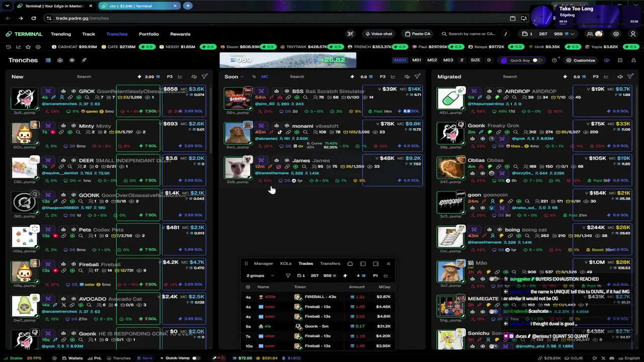Open the settings gear in the top header
The image size is (644, 362).
616,34
